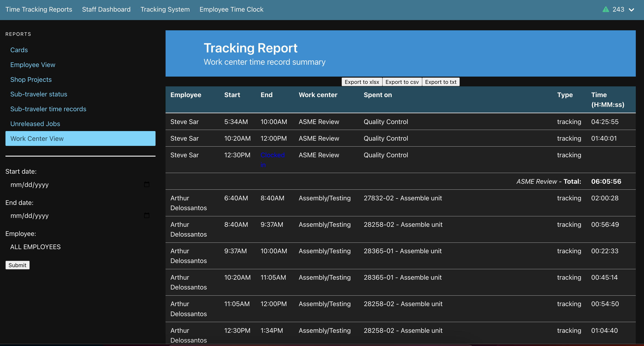
Task: Click the Spent on column header
Action: coord(378,95)
